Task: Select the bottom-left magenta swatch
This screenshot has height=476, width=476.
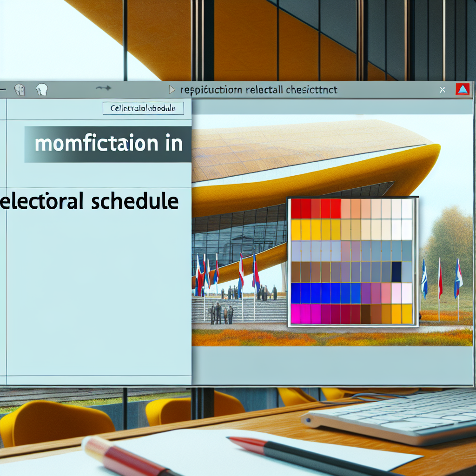Action: pyautogui.click(x=296, y=313)
